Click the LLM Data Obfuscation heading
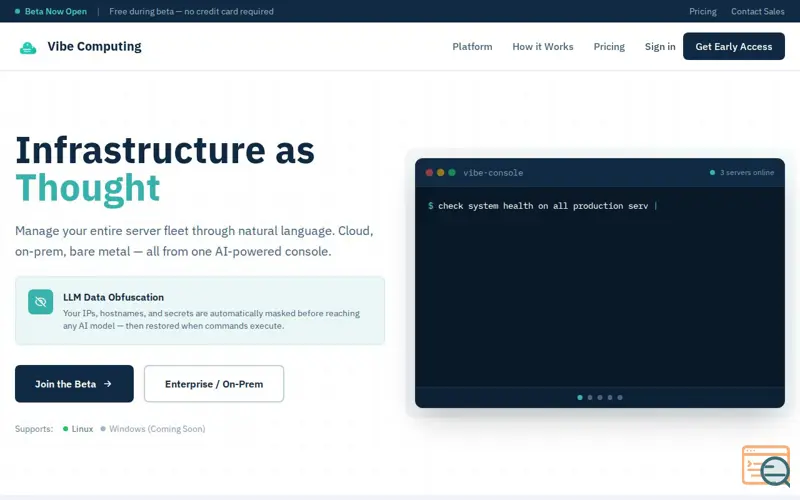The width and height of the screenshot is (800, 500). (x=113, y=297)
